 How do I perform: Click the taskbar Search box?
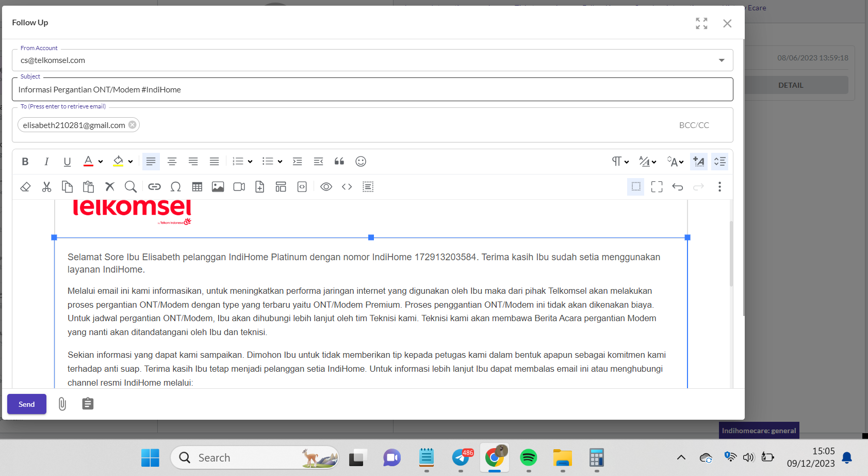point(255,457)
